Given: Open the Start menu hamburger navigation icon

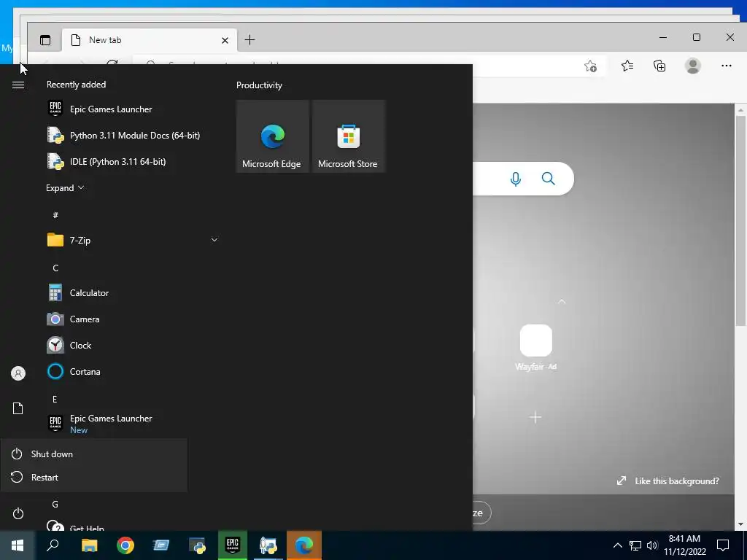Looking at the screenshot, I should coord(18,85).
